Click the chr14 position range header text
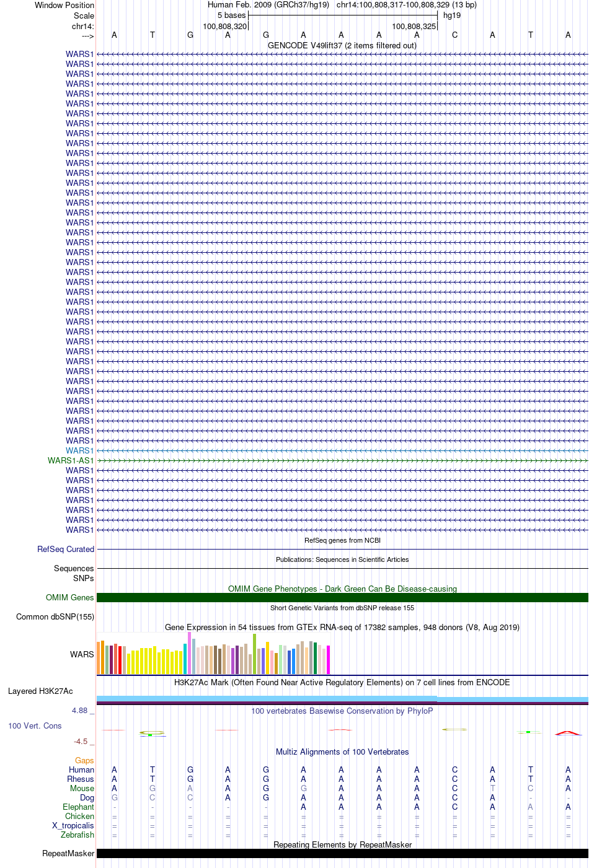 click(x=407, y=5)
